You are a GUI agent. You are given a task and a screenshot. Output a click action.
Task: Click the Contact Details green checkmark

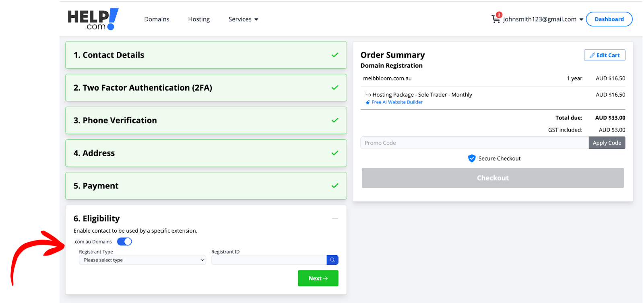click(334, 55)
